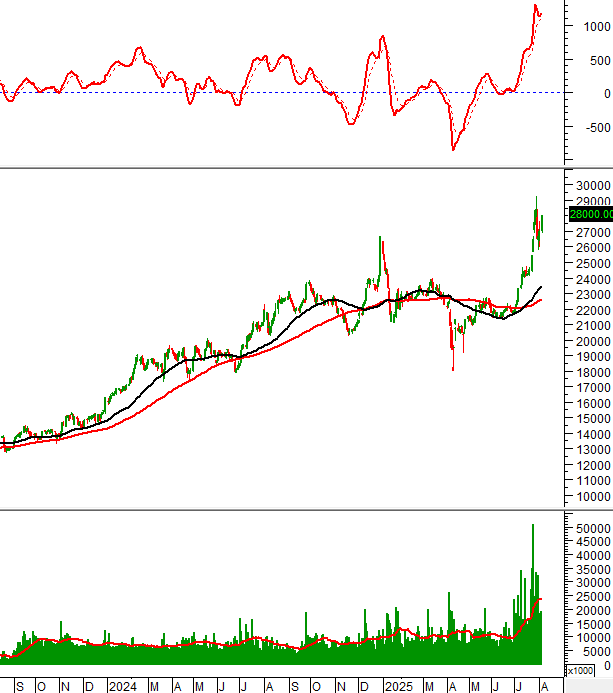Click the 22000 price axis label
Image resolution: width=613 pixels, height=693 pixels.
(x=594, y=311)
